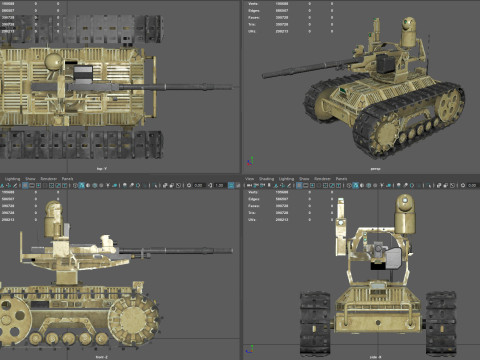480x360 pixels.
Task: Click Gamma icon in front view toolbar
Action: [x=210, y=185]
